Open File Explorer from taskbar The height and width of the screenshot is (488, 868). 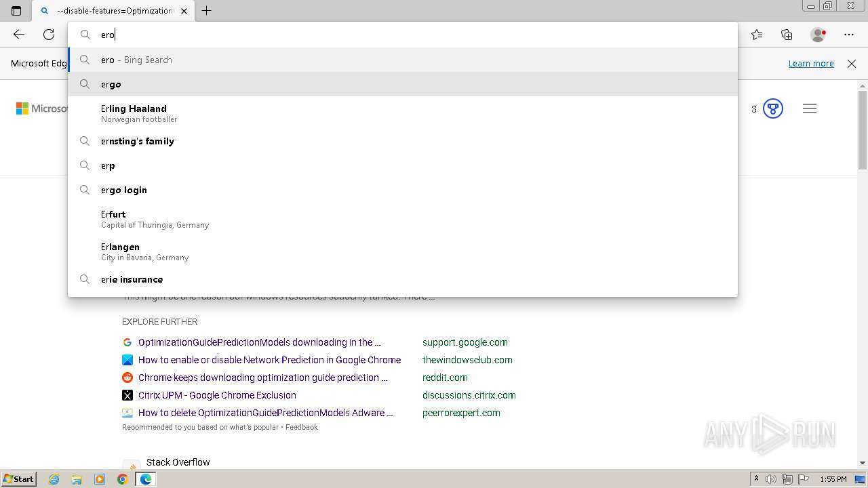(x=77, y=479)
